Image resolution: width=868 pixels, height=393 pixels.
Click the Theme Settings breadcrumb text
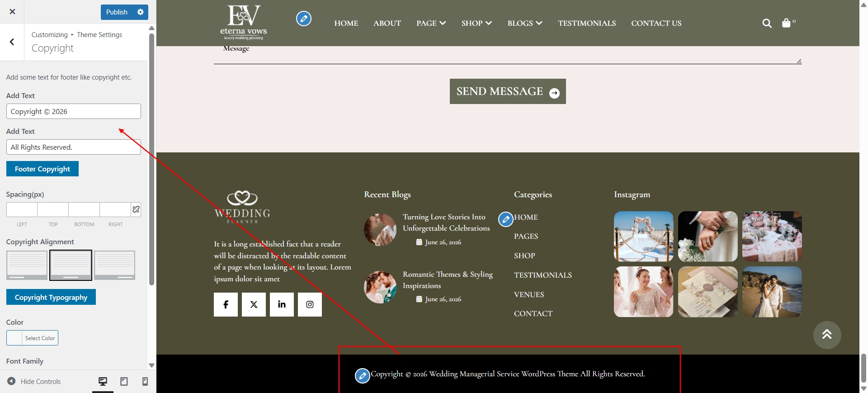99,35
